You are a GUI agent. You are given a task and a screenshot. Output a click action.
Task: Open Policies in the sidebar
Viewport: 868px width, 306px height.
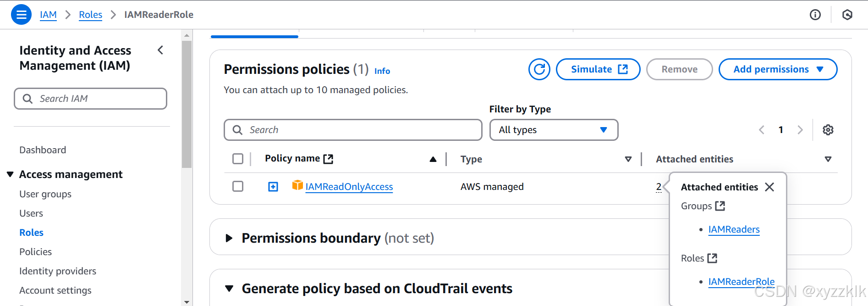(35, 252)
